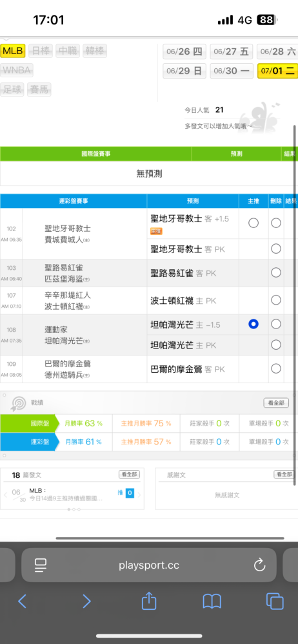298x644 pixels.
Task: Choose date 06/29 日
Action: coord(184,71)
